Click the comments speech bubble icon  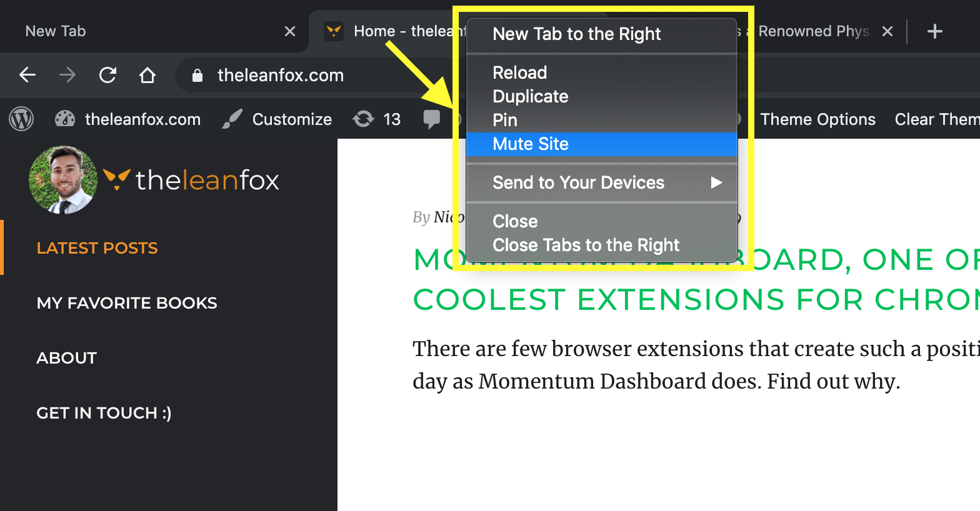[431, 119]
